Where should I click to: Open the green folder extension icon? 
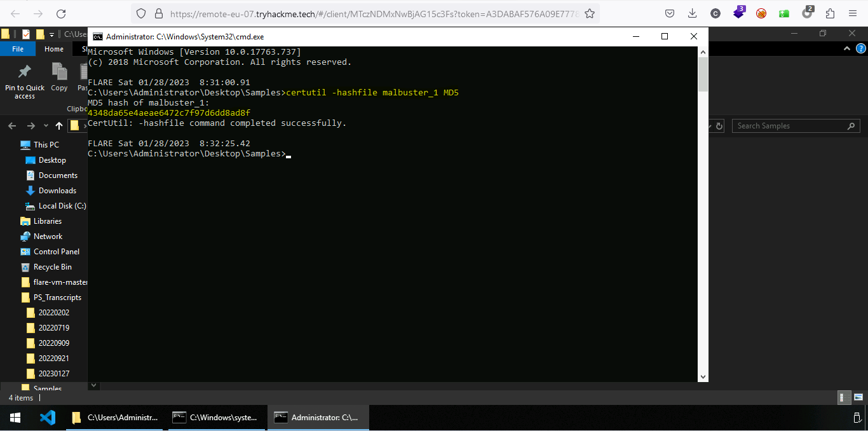(784, 13)
